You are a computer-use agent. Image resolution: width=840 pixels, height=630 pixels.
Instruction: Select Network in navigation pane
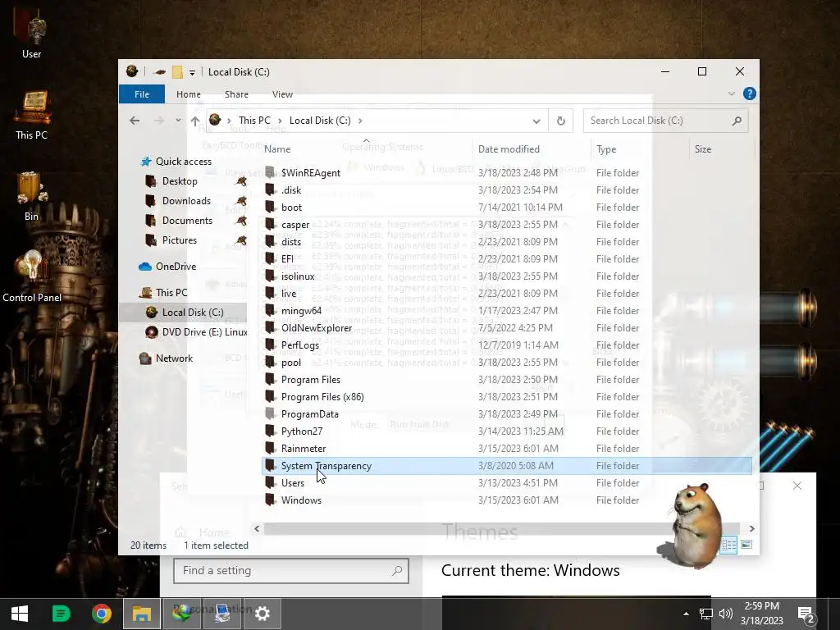[174, 358]
